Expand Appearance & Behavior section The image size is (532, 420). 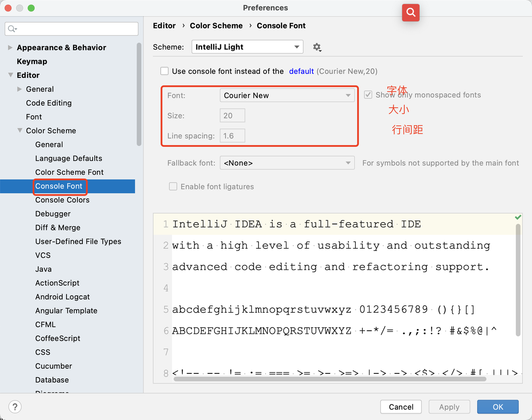pos(10,47)
